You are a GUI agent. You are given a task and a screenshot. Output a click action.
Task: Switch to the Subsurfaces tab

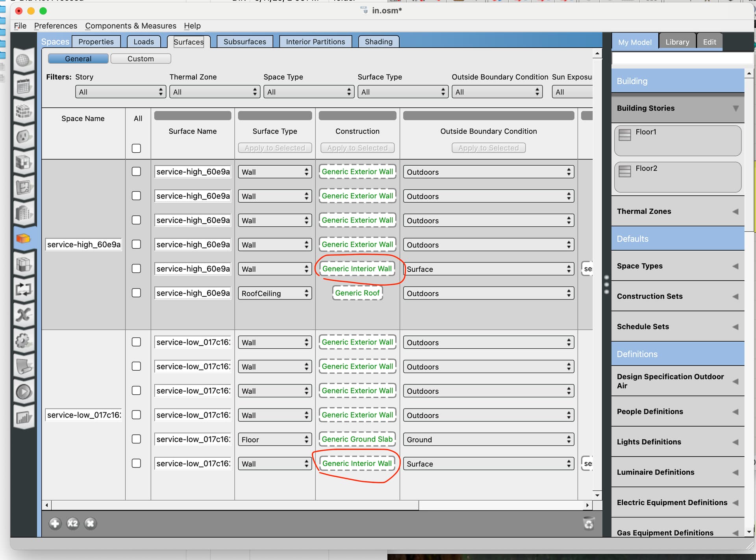[x=245, y=42]
